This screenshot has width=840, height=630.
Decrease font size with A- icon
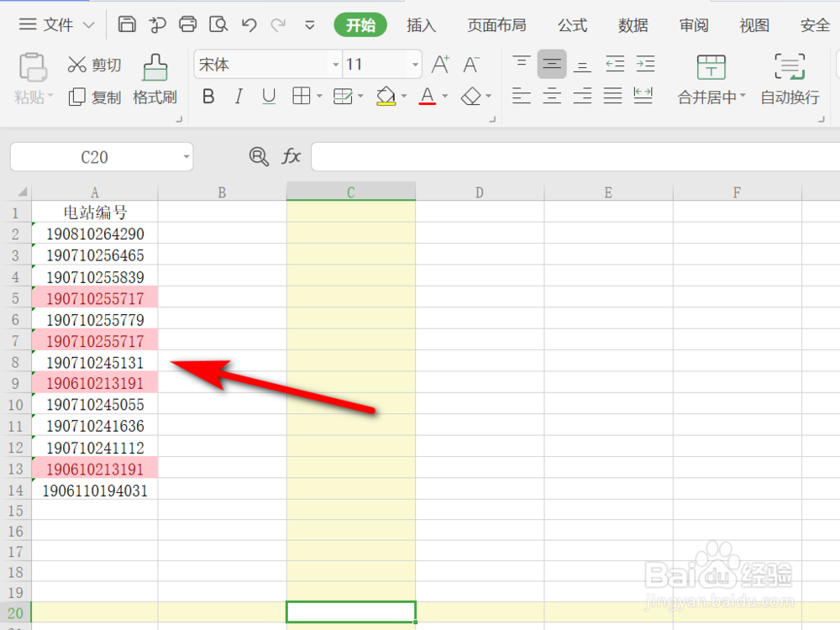pos(471,65)
